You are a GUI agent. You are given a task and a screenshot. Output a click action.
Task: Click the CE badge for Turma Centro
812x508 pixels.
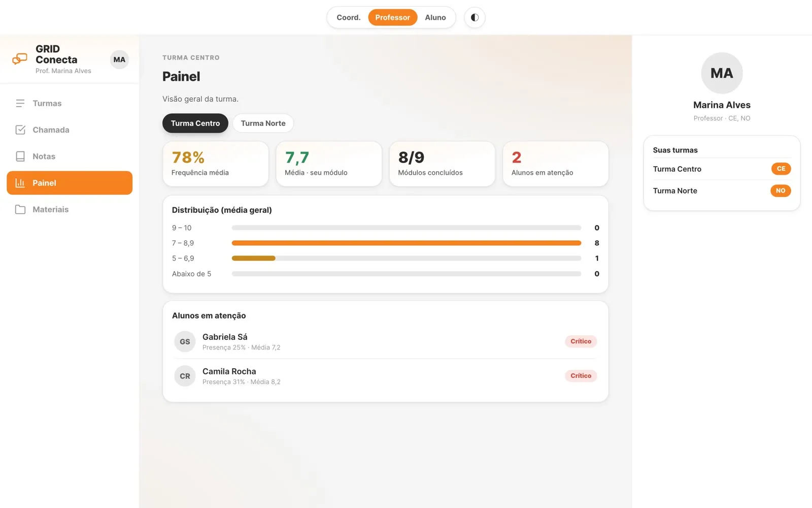click(781, 169)
